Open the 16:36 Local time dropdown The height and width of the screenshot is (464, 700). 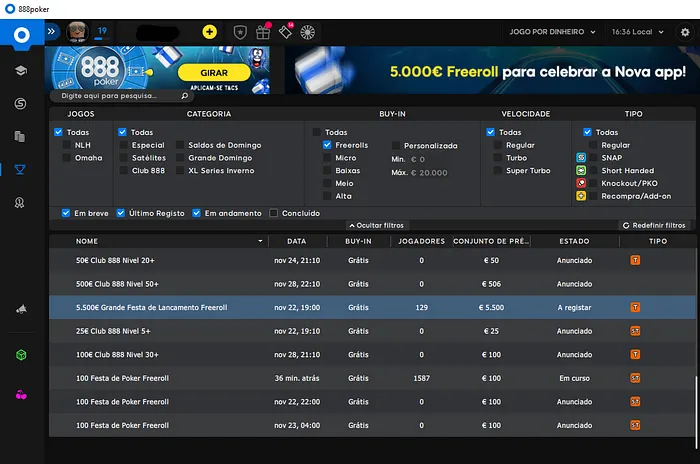tap(638, 32)
